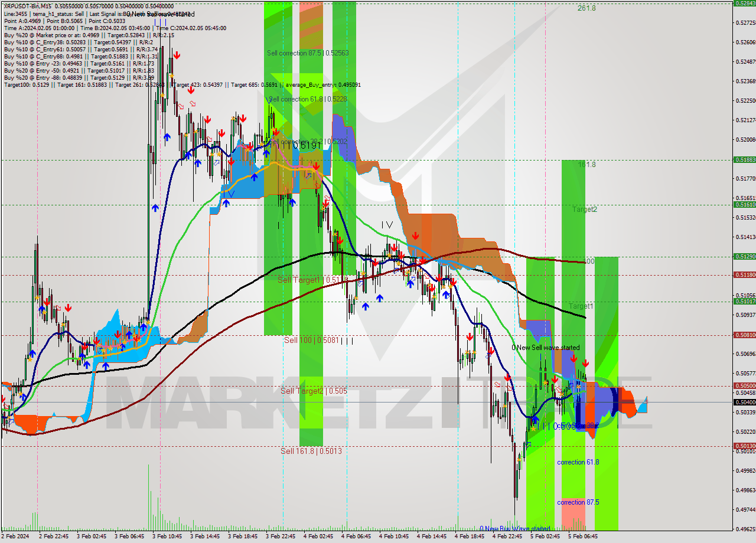Click the red 0.50130 price tag
The height and width of the screenshot is (543, 756).
click(x=744, y=446)
